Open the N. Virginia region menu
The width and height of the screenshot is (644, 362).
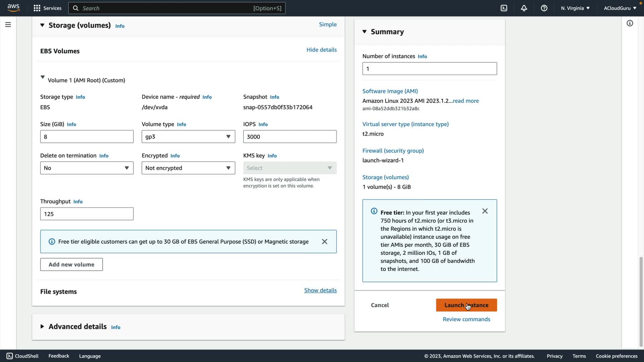[x=575, y=8]
